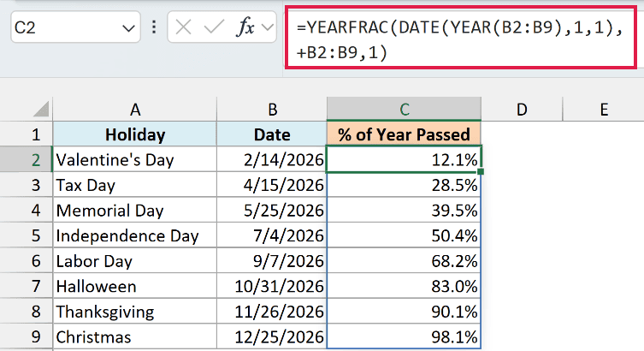Click the fill handle on cell C2

pyautogui.click(x=481, y=171)
